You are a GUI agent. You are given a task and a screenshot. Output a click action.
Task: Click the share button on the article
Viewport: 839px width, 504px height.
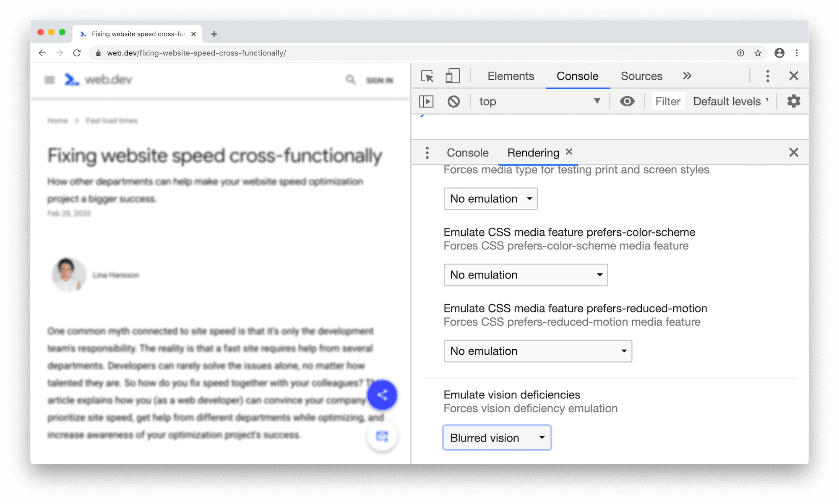click(382, 395)
